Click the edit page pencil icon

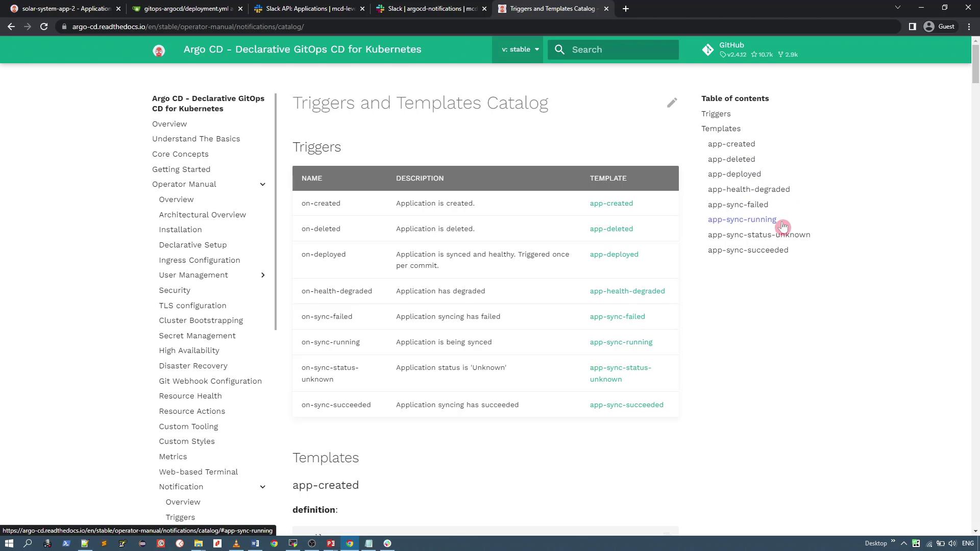(672, 103)
